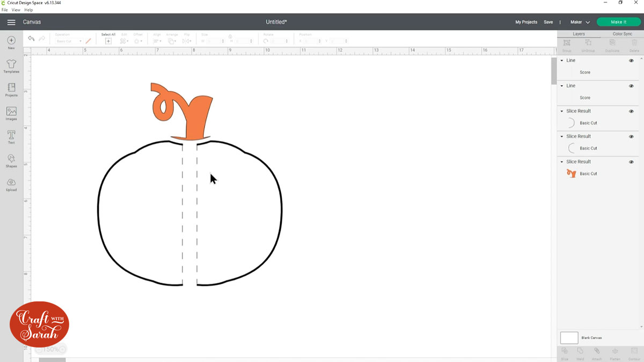This screenshot has height=362, width=644.
Task: Click the Rotate angle input field
Action: pos(281,41)
